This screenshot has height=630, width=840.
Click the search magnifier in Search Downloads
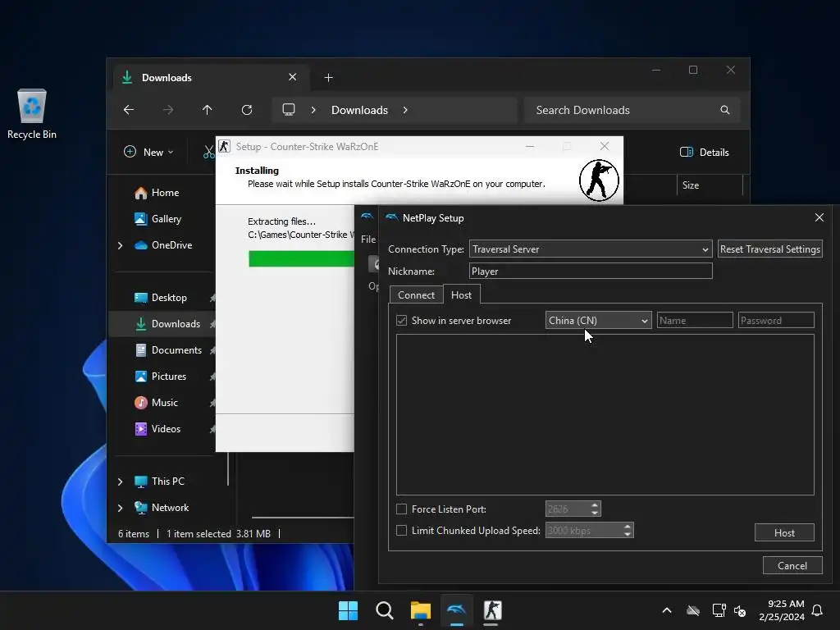pos(725,110)
